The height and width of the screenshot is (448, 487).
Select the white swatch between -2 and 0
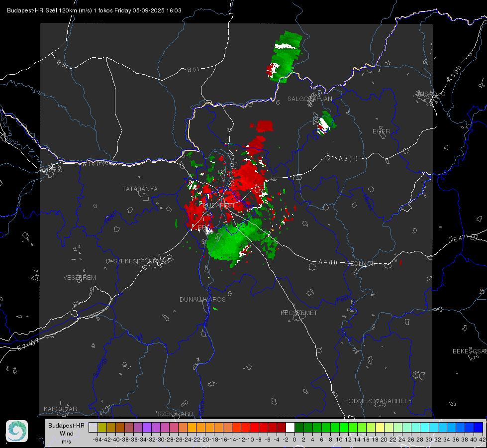[291, 427]
